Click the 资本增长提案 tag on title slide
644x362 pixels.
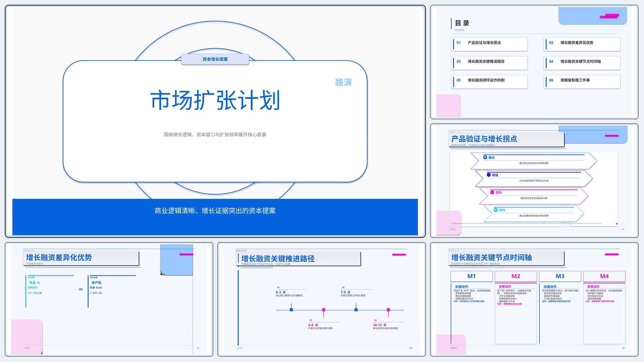(x=215, y=59)
